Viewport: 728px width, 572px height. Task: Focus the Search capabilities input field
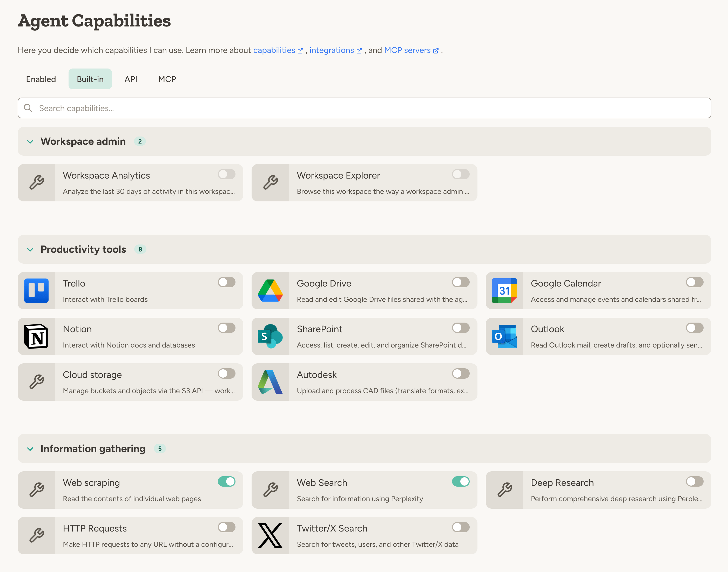pos(364,108)
